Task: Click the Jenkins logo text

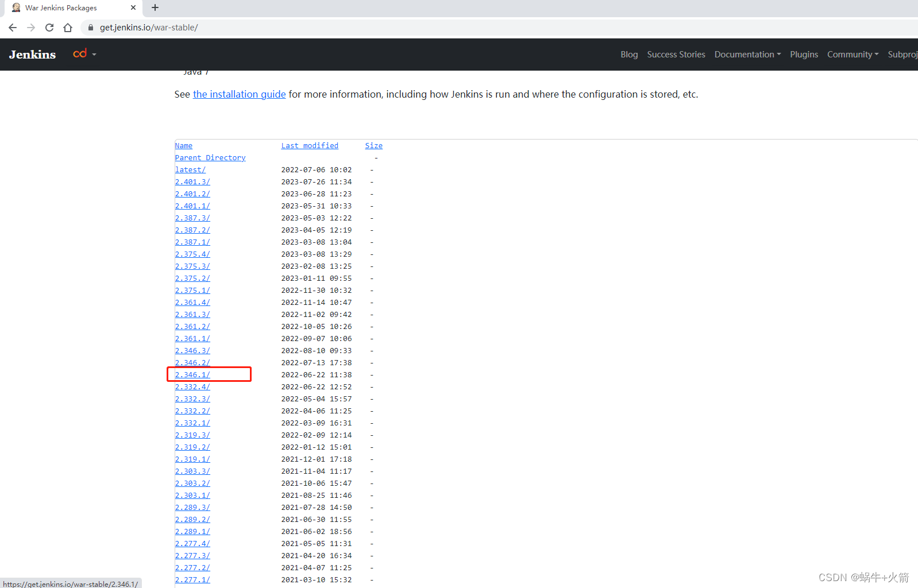Action: [x=32, y=55]
